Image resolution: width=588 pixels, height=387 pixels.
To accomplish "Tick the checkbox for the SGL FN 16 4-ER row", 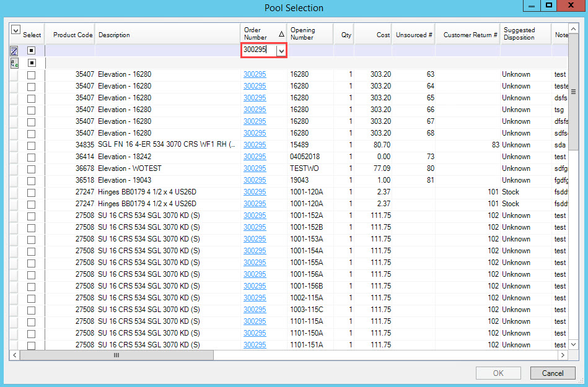I will click(x=32, y=146).
